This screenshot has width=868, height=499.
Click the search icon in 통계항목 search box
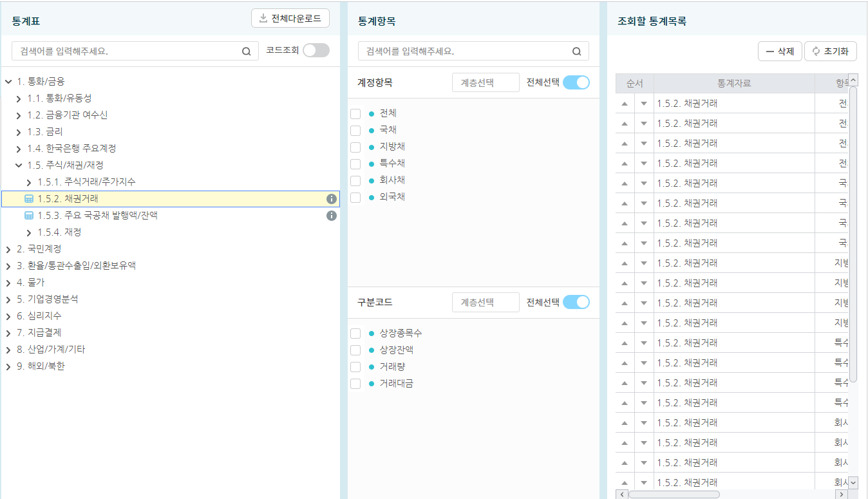coord(576,52)
